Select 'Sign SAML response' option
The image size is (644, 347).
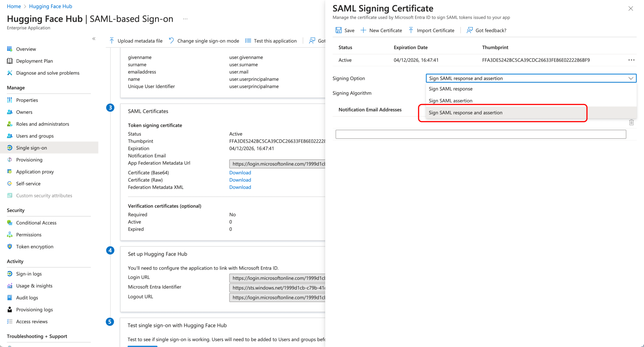pos(450,89)
